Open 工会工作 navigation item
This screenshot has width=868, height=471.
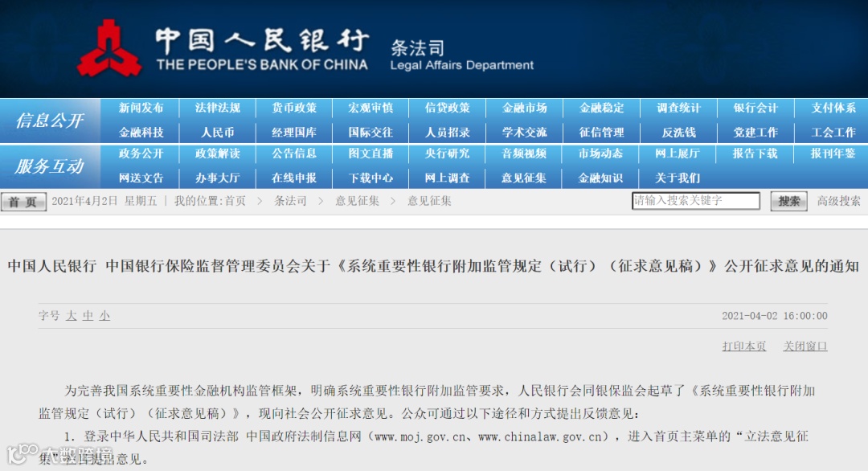[x=833, y=133]
